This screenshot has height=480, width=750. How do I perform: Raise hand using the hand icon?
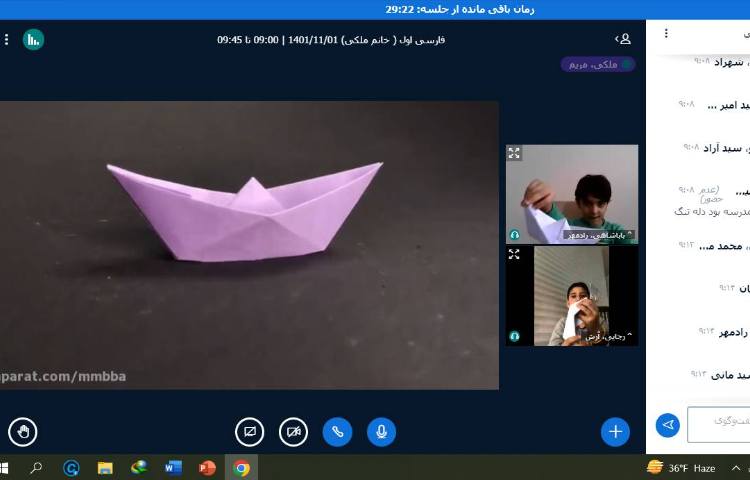[22, 432]
